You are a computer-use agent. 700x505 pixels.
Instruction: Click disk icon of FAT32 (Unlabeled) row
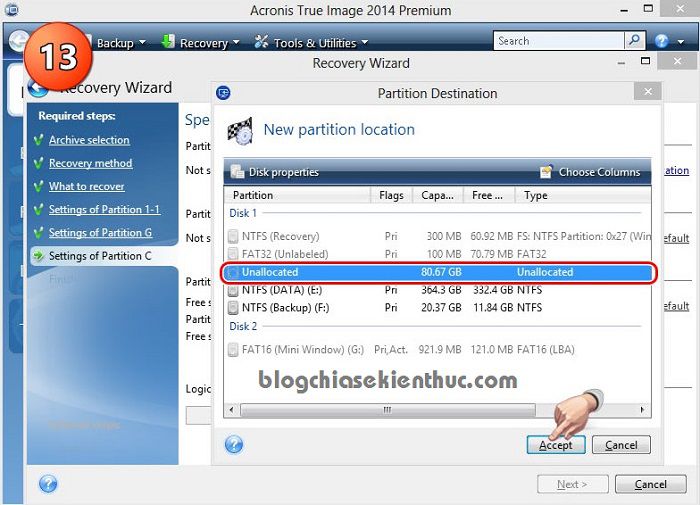(233, 254)
